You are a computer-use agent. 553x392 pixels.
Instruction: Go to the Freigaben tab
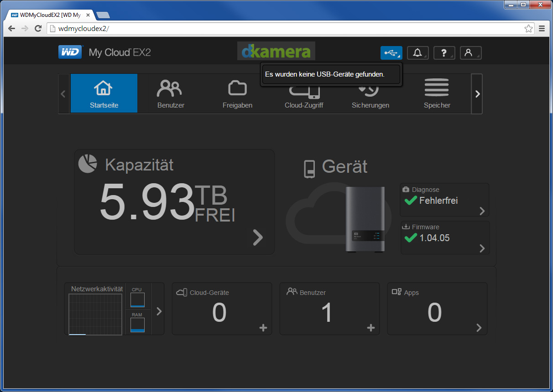[237, 93]
